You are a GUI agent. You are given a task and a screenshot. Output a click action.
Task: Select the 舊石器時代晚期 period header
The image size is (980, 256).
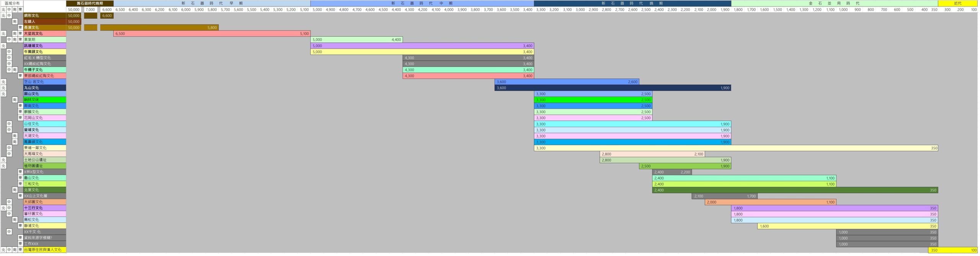(90, 3)
